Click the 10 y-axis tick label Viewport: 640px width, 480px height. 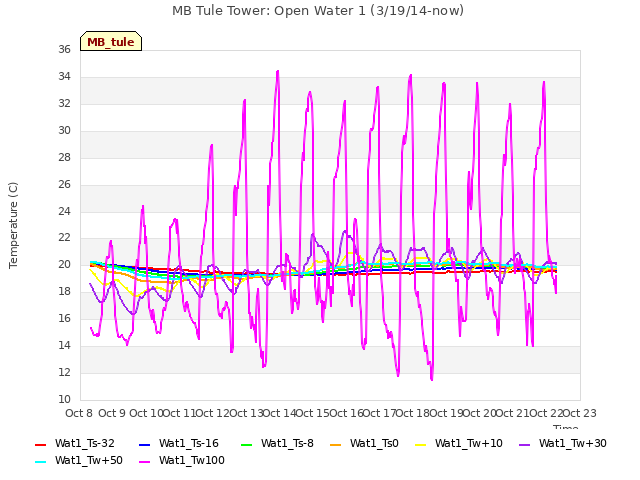point(64,399)
